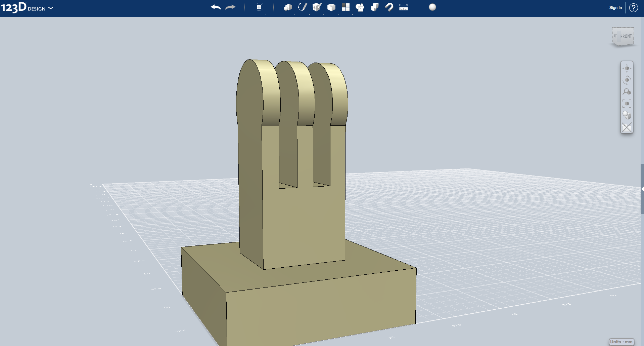Open the Combine tools

click(375, 7)
